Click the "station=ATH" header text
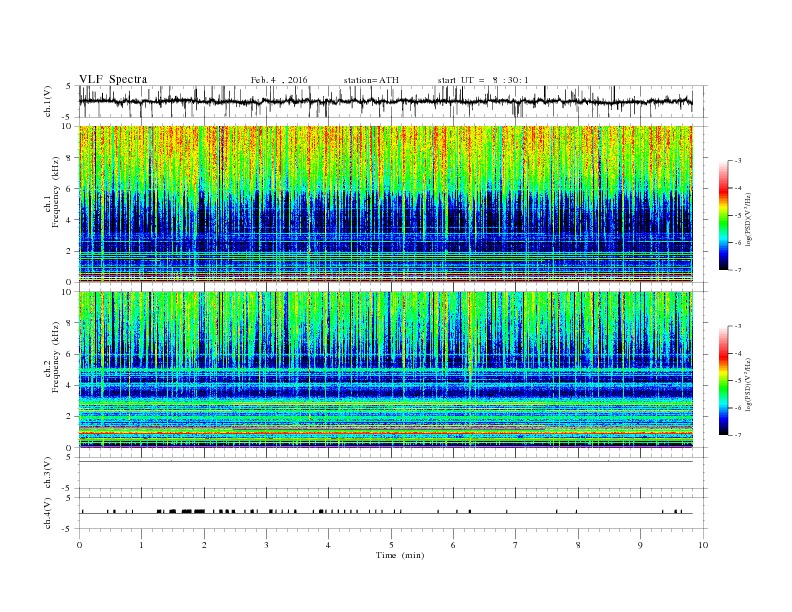This screenshot has width=792, height=612. click(371, 80)
